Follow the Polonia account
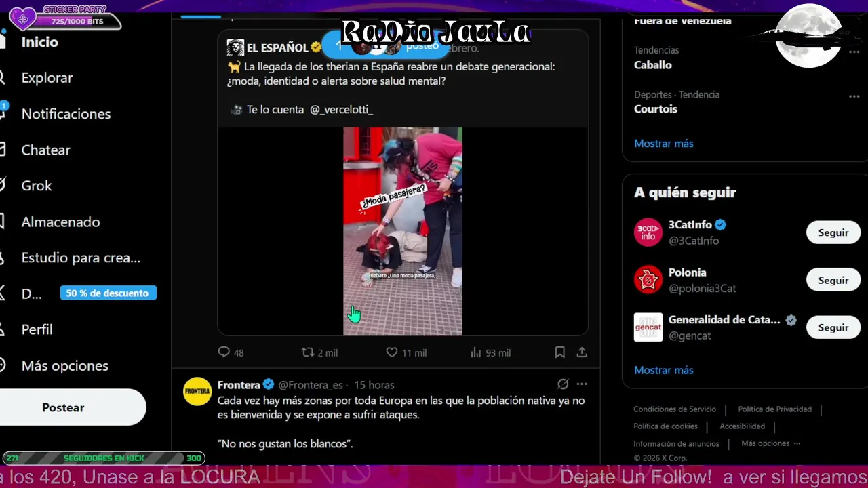Screen dimensions: 868x488 [x=833, y=280]
